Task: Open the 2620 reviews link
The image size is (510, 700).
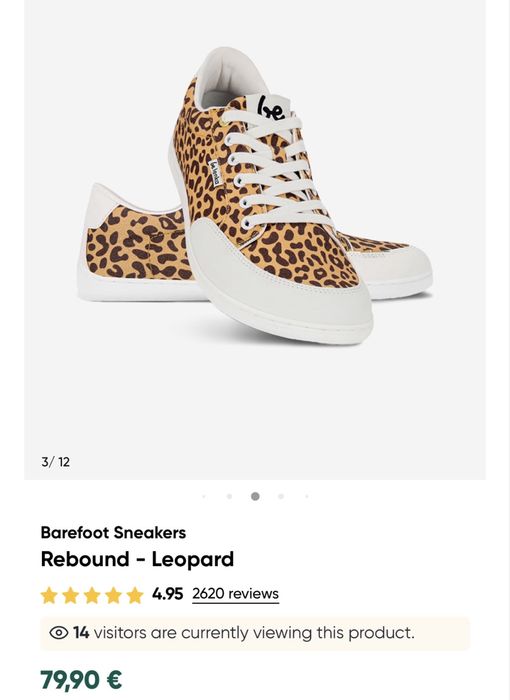Action: click(x=235, y=594)
